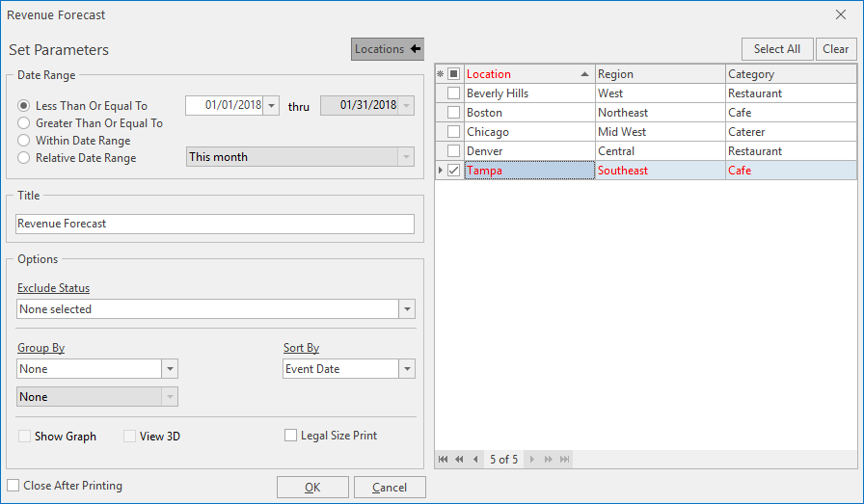
Task: Click the Location column sort arrow
Action: (x=584, y=74)
